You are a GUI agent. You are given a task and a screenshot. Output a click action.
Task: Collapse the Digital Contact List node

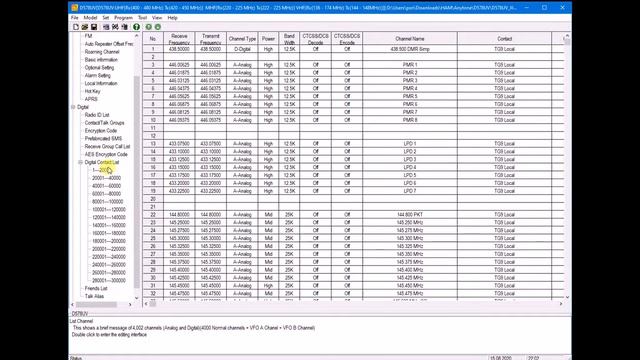[x=80, y=162]
